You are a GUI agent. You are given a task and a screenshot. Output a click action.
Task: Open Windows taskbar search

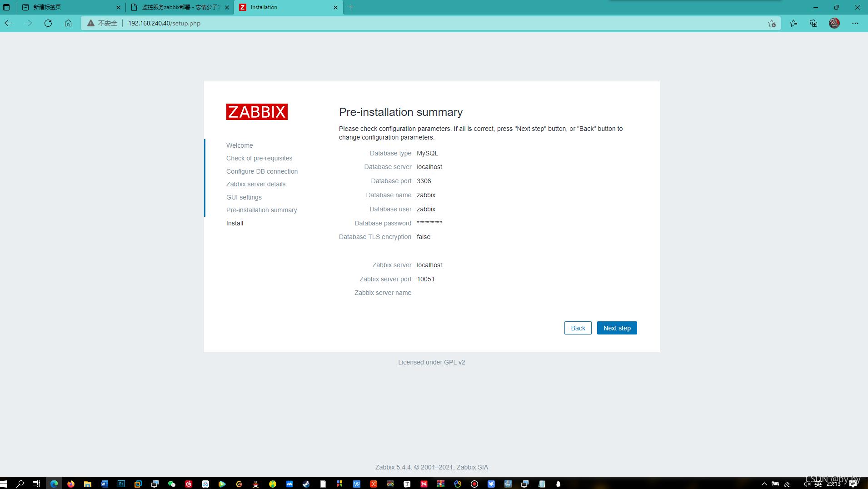20,484
